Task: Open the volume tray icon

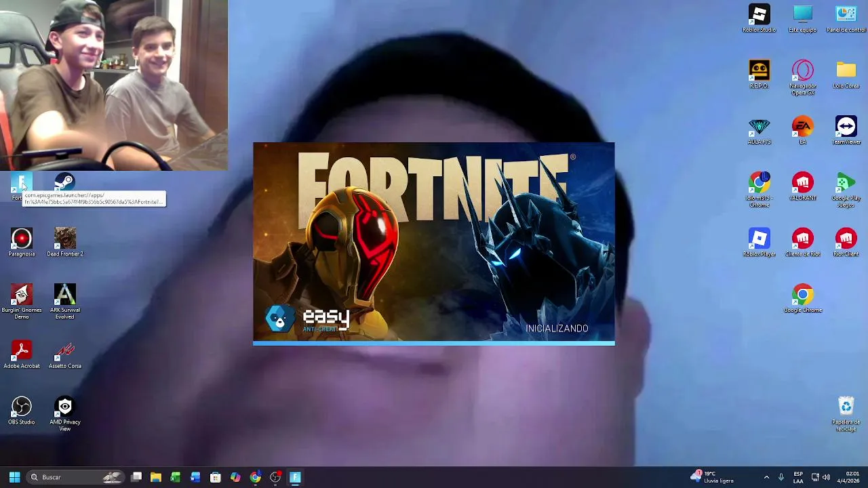Action: [x=826, y=477]
